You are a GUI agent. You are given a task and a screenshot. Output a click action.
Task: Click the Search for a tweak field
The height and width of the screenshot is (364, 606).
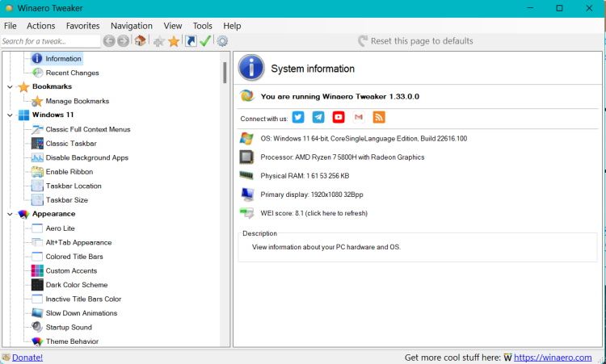[x=50, y=41]
